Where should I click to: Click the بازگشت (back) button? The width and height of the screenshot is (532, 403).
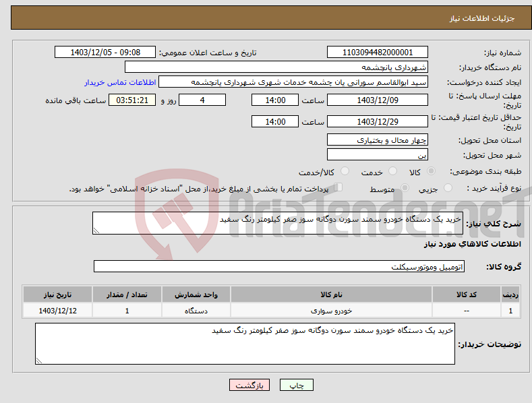[249, 385]
